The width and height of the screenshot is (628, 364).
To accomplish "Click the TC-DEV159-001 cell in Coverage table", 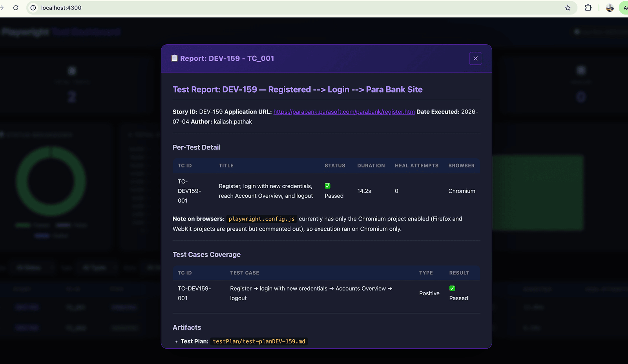I will click(x=194, y=293).
